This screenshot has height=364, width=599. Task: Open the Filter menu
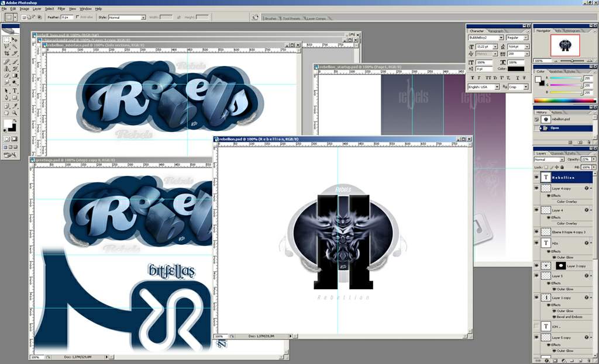[61, 8]
